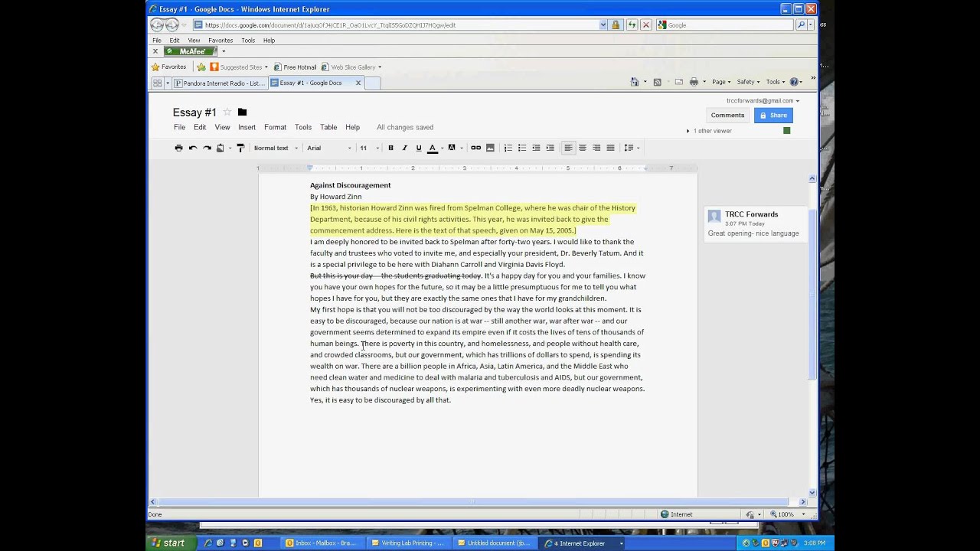Click the RSS feeds icon in IE toolbar

(x=657, y=82)
